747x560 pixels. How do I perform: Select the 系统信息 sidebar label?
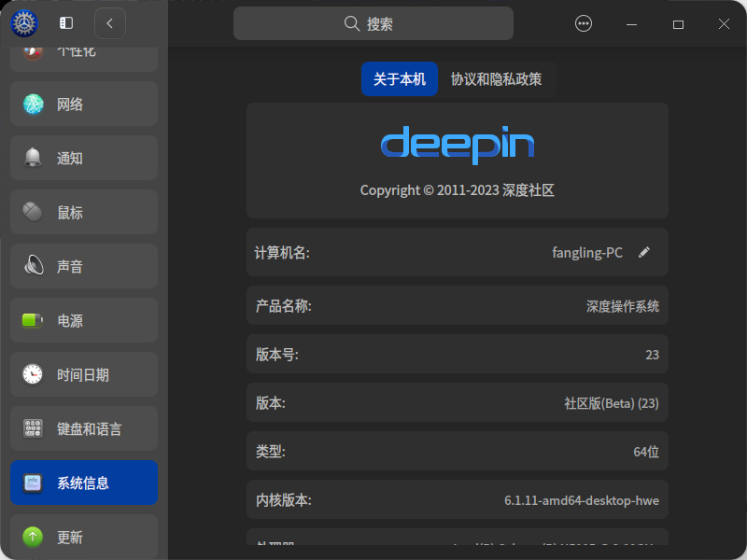tap(83, 483)
